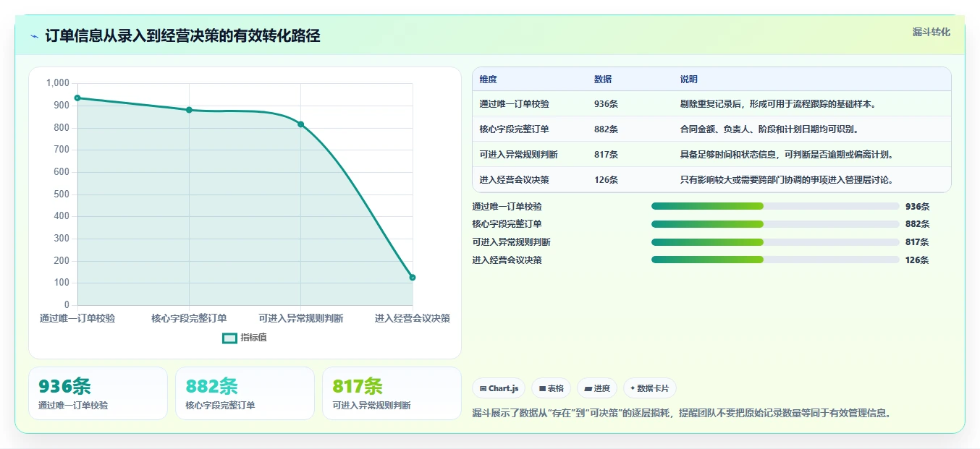Click the footnote beginning 漏斗展示了数据
This screenshot has width=980, height=449.
click(x=681, y=413)
